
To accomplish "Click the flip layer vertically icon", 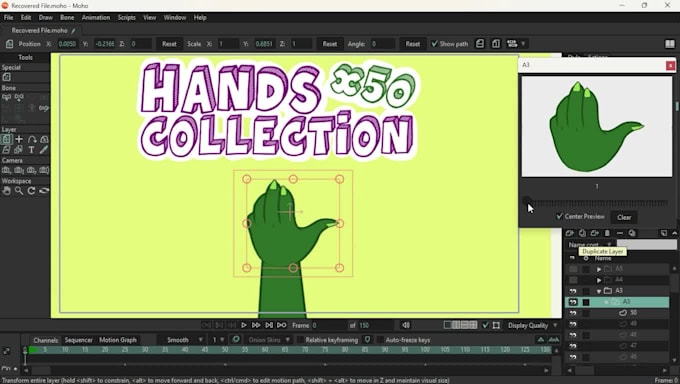I will pos(496,44).
